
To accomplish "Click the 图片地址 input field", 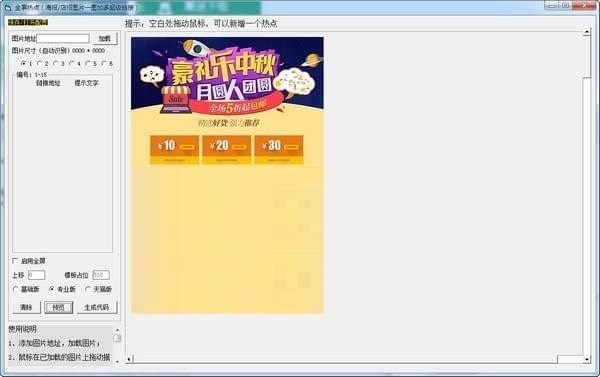I will click(x=63, y=38).
